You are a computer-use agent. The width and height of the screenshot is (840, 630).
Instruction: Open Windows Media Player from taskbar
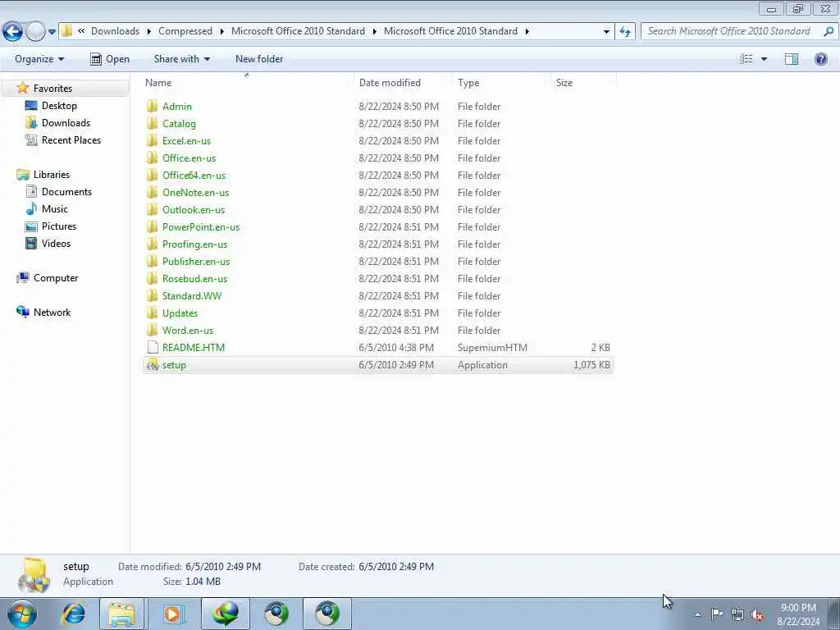pos(172,614)
